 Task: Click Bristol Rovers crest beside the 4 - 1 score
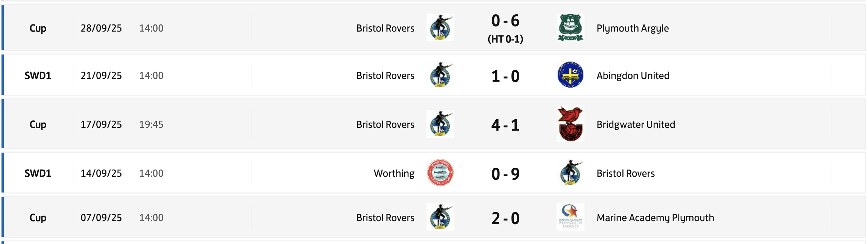(440, 124)
